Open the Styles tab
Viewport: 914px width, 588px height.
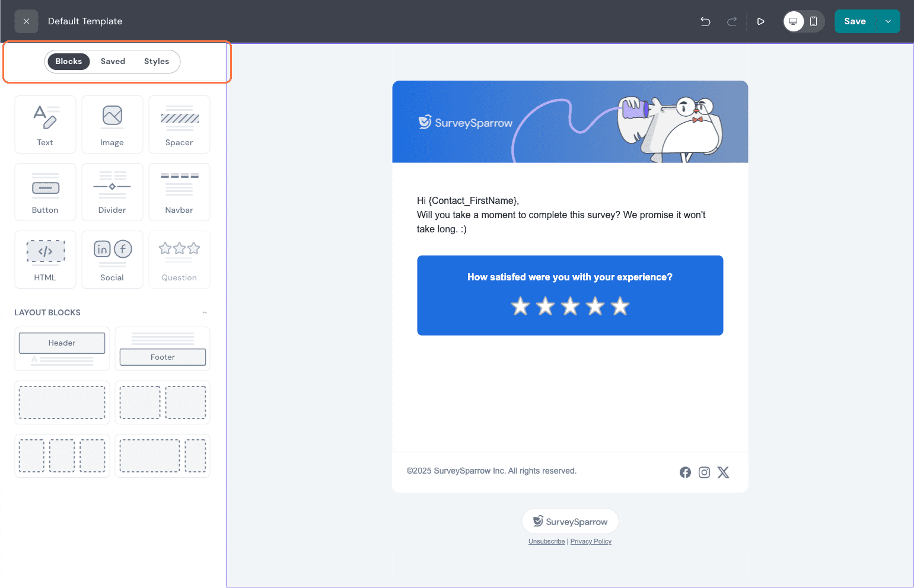[156, 61]
